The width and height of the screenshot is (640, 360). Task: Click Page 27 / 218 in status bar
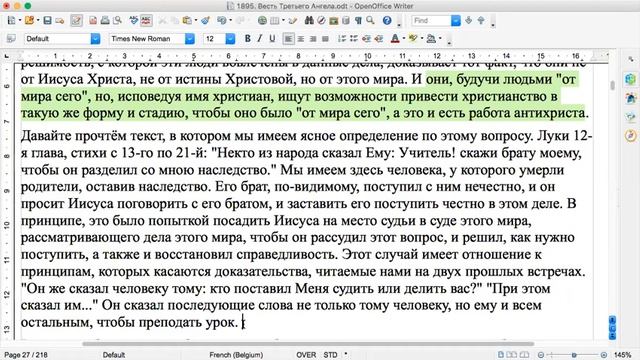[26, 355]
